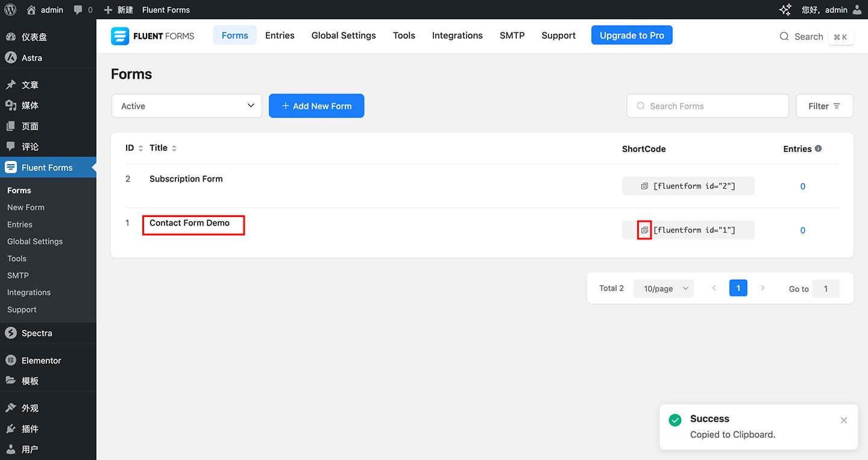Image resolution: width=868 pixels, height=460 pixels.
Task: Switch to Entries tab in top nav
Action: [x=280, y=36]
